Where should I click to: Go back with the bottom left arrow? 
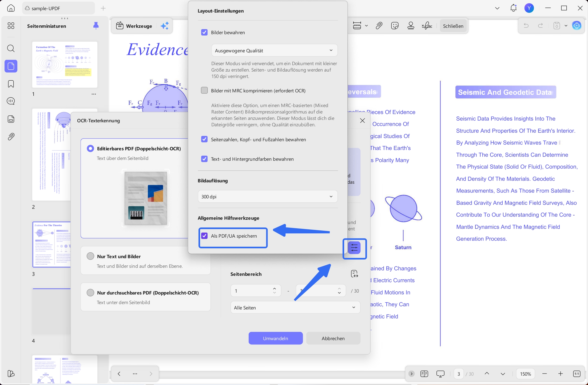(x=119, y=374)
